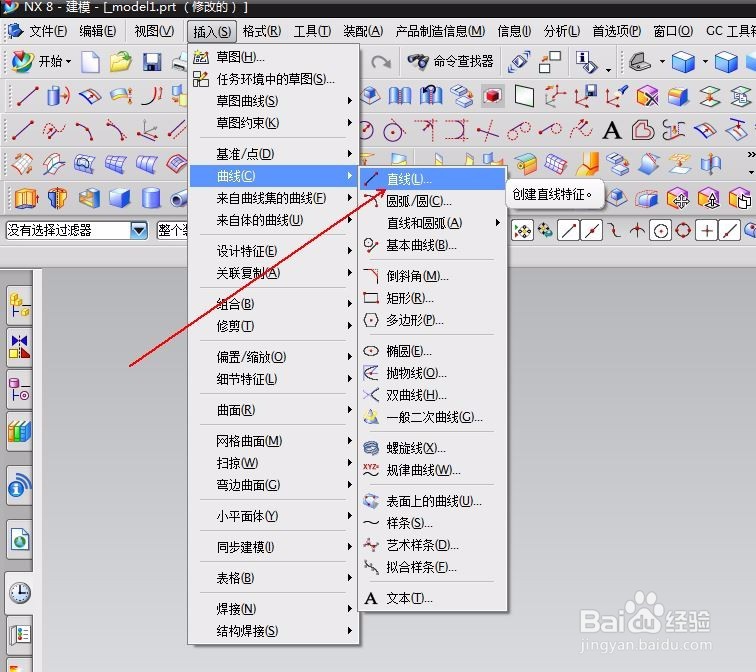The image size is (756, 672).
Task: Expand the 设计特征(E) submenu
Action: coord(274,251)
